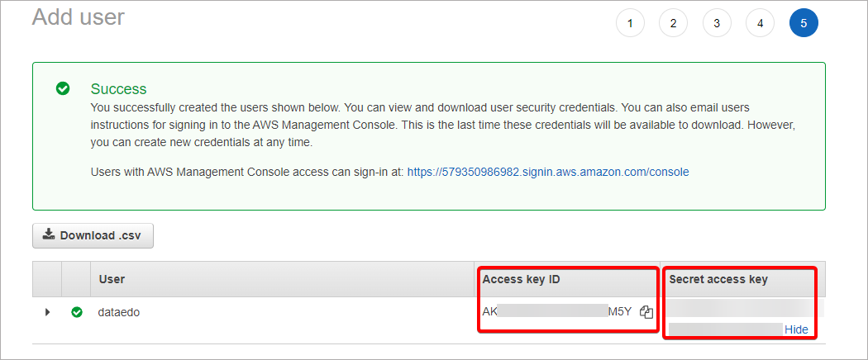Select the highlighted step 5 indicator

click(804, 23)
